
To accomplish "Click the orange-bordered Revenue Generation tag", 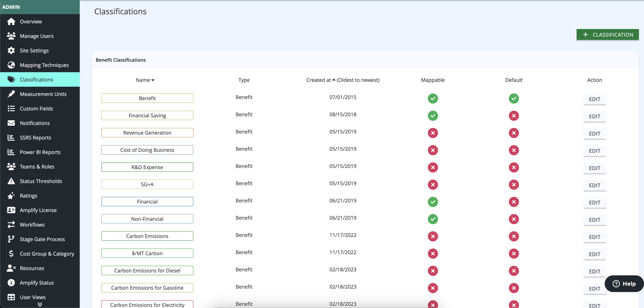I will [x=147, y=133].
